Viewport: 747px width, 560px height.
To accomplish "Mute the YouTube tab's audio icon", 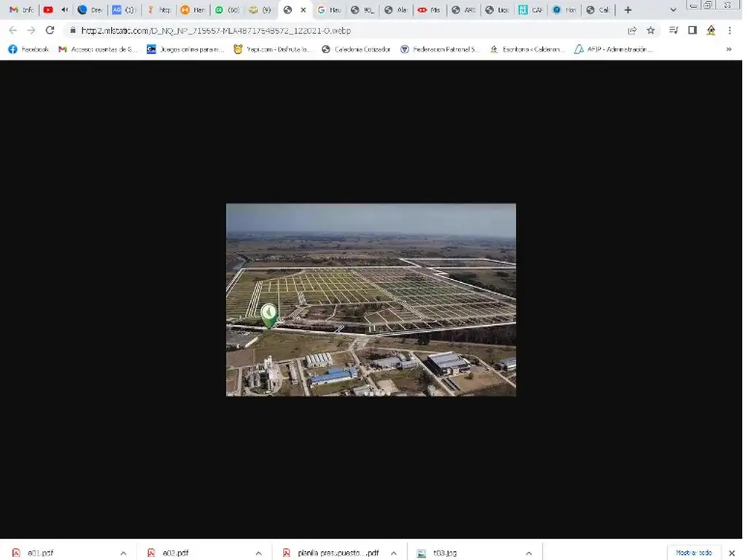I will [x=65, y=10].
